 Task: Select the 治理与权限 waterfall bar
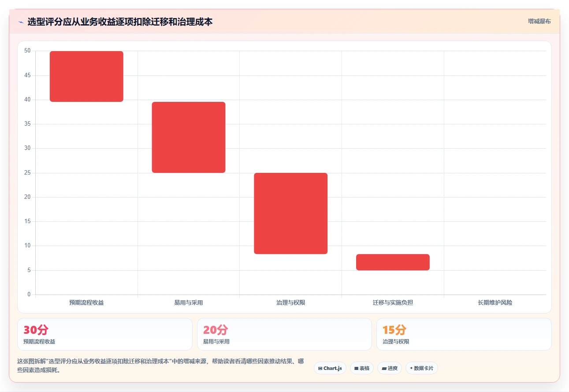coord(291,213)
